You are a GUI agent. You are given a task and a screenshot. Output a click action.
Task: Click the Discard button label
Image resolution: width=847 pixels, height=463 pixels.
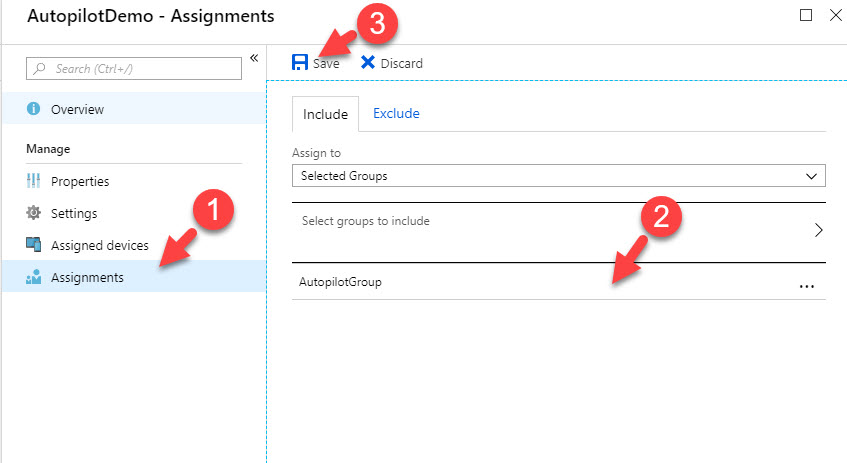point(401,63)
